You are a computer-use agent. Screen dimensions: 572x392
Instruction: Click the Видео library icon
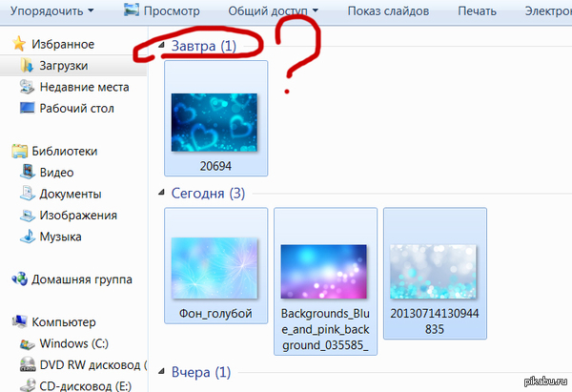27,173
